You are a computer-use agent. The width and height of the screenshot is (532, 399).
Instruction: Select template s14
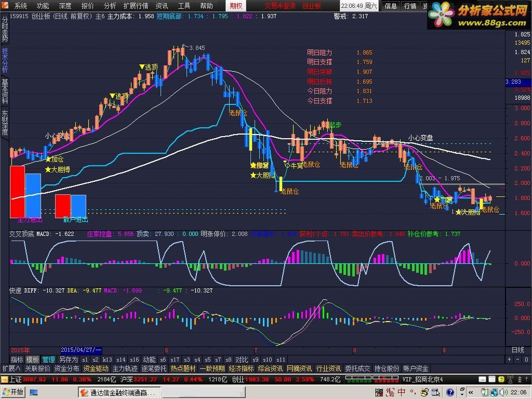[x=121, y=360]
